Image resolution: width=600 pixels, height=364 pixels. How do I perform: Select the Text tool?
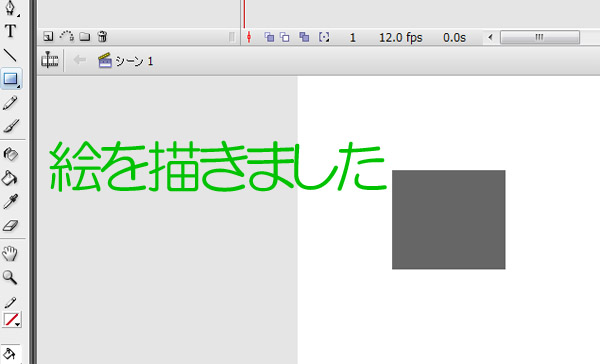point(10,31)
